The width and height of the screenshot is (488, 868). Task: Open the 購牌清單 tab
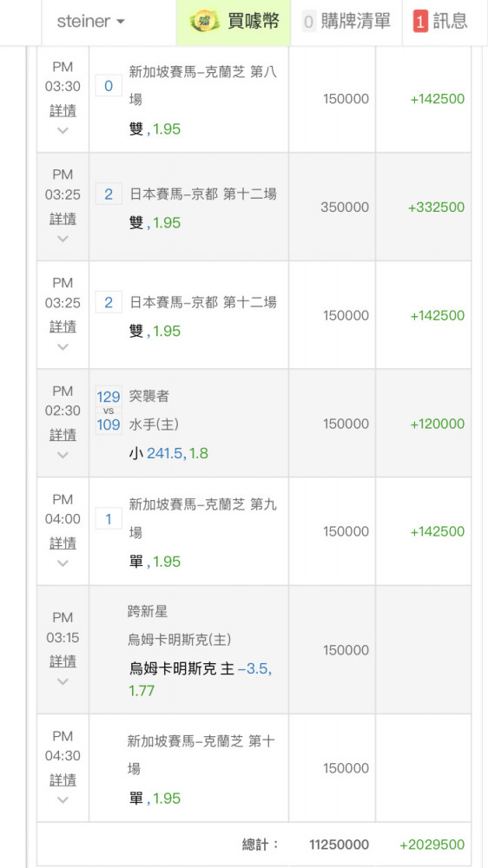(346, 23)
